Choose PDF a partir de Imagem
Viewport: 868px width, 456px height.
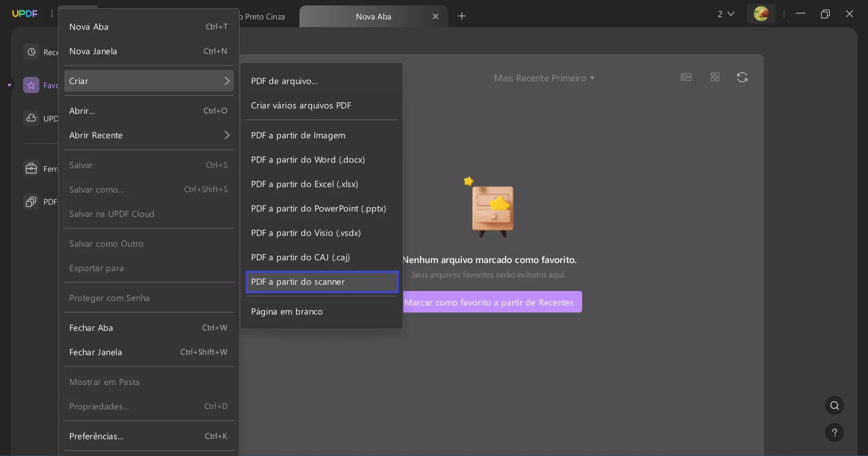point(322,135)
